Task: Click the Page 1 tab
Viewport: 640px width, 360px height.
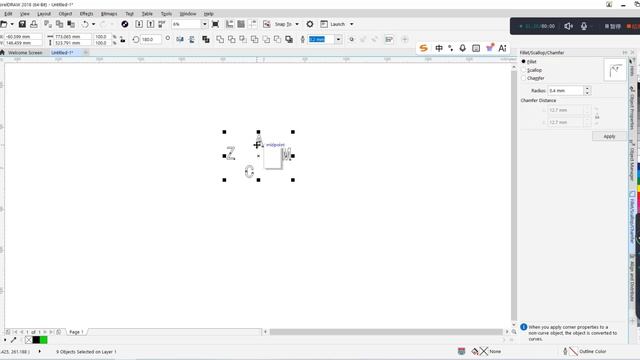Action: click(x=76, y=332)
